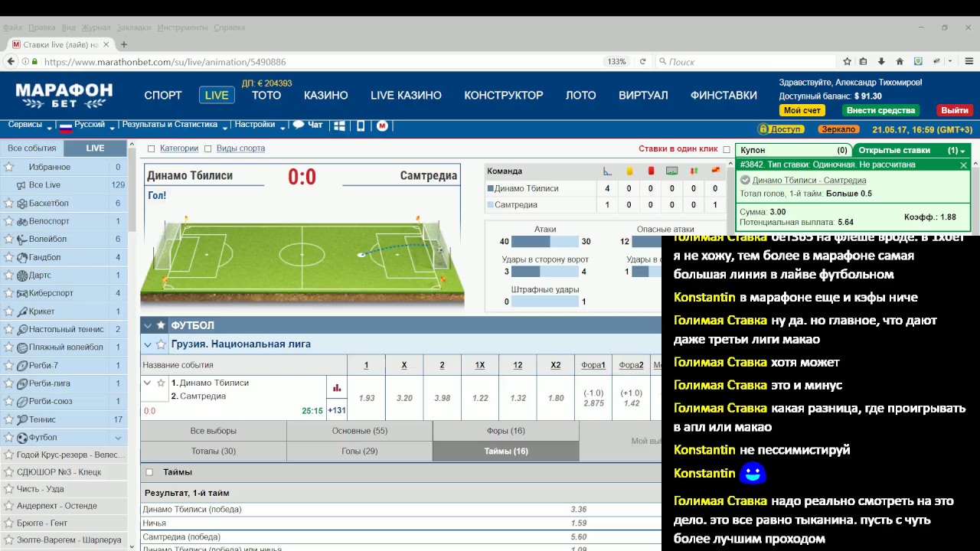Open Динамо Тбилиси - Самтредиа bet link
This screenshot has width=980, height=551.
(x=809, y=181)
